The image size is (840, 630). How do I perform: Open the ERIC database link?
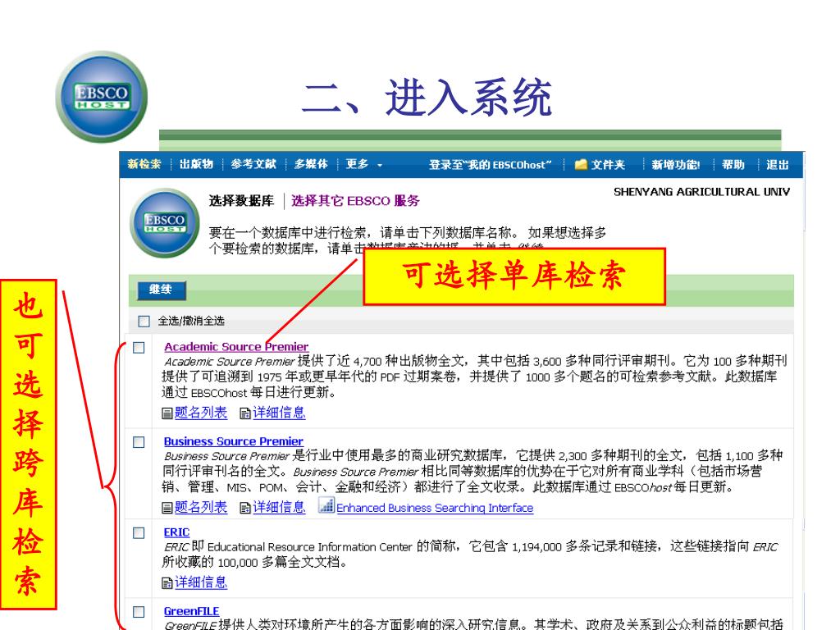pyautogui.click(x=177, y=532)
